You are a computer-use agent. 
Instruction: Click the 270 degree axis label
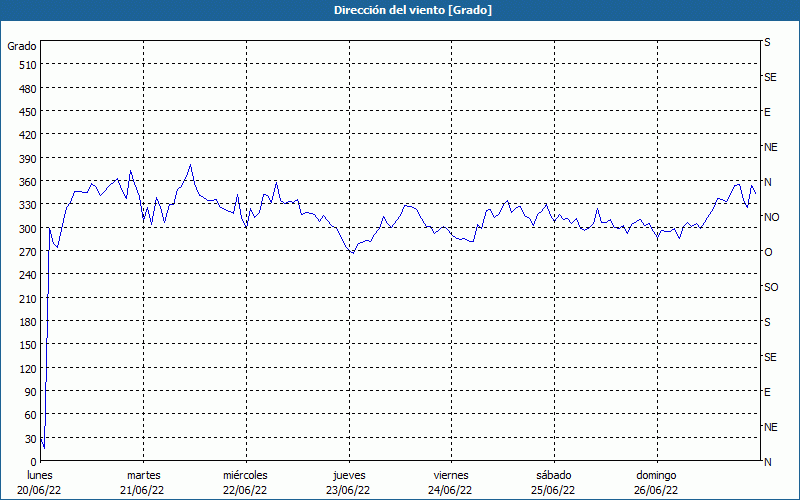[28, 252]
